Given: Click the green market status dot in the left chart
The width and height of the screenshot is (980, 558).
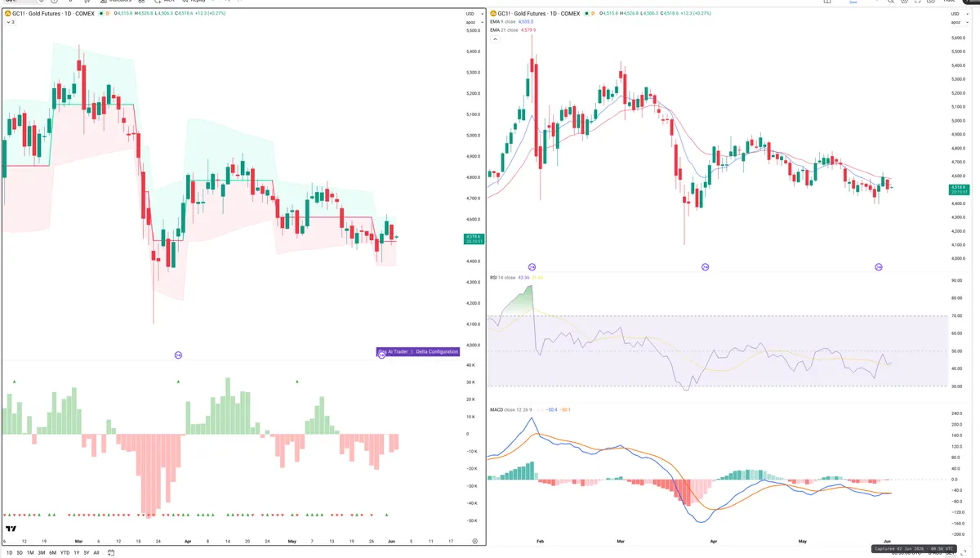Looking at the screenshot, I should coord(102,14).
